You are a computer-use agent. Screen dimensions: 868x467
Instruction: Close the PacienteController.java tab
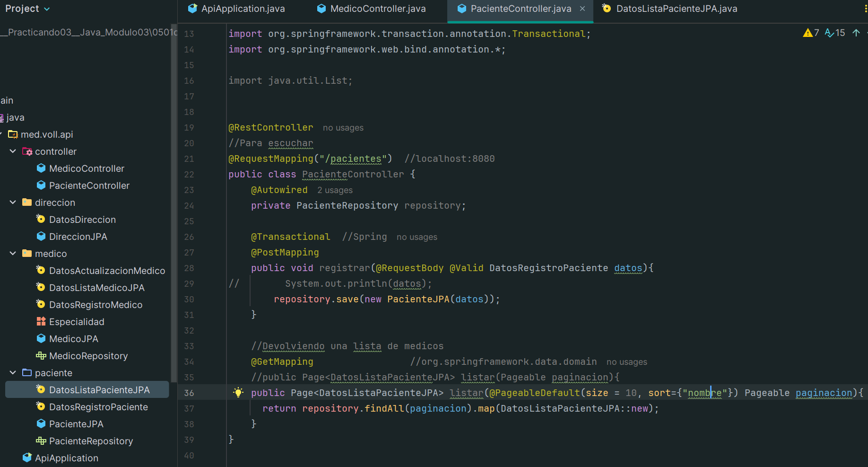[582, 9]
